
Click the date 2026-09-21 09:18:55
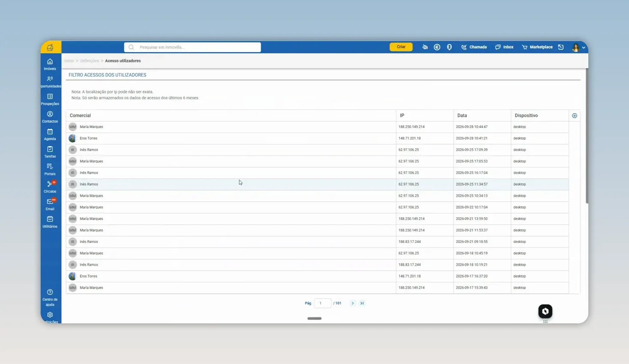(472, 242)
